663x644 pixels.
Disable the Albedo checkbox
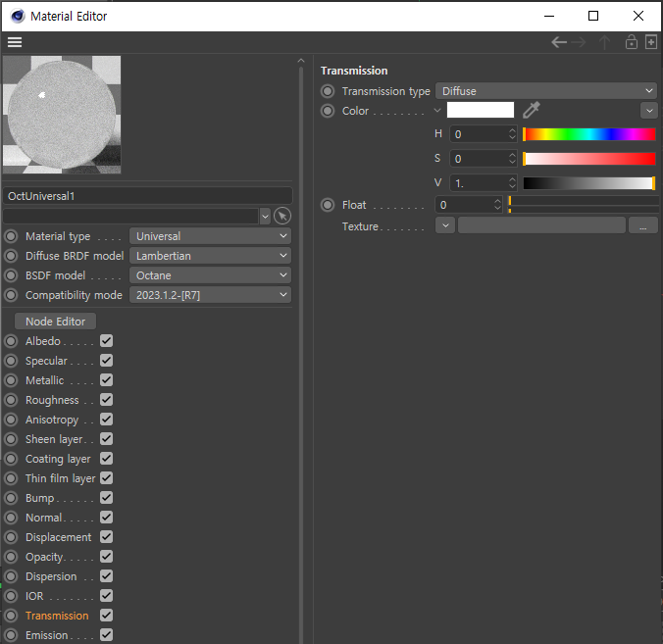(x=107, y=340)
